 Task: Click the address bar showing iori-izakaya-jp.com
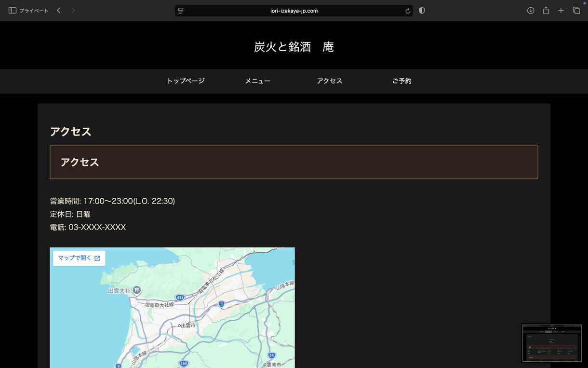point(294,11)
